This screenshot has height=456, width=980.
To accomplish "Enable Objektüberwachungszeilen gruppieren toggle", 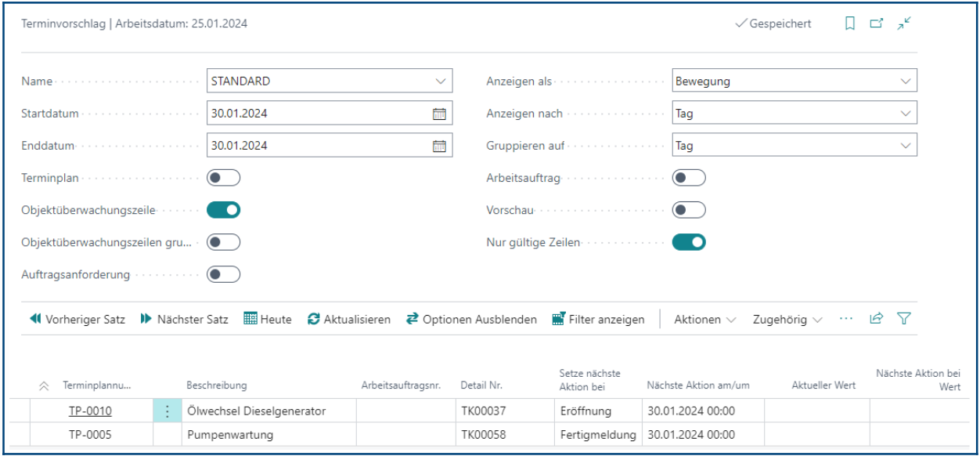I will tap(223, 242).
